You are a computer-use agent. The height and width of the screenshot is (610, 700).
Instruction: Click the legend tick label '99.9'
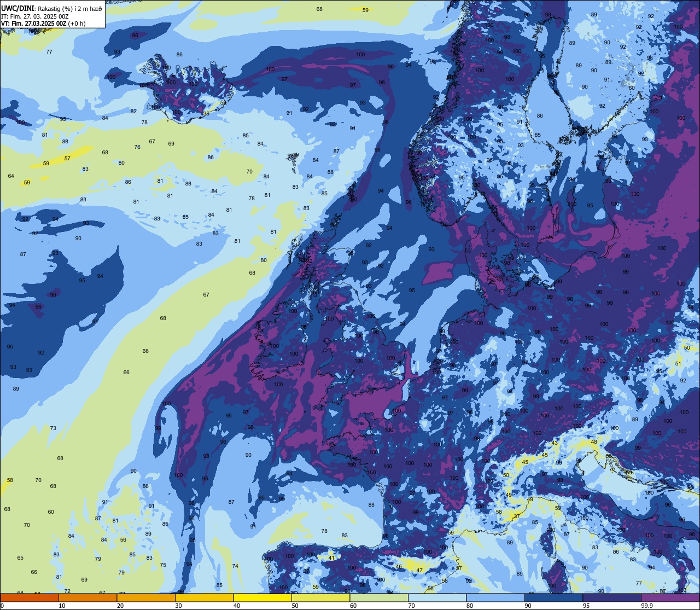[647, 606]
